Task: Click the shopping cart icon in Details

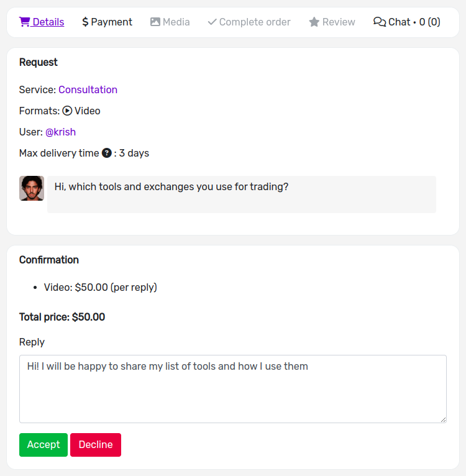Action: [24, 22]
